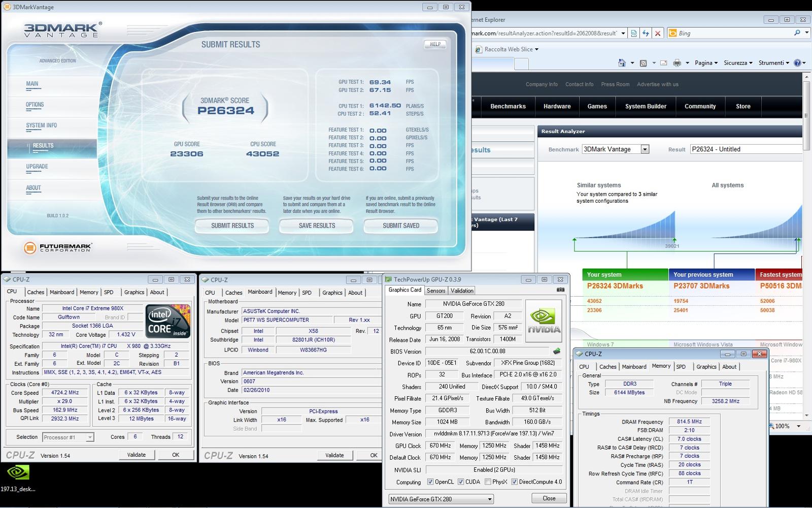Click the compatibility view icon in Internet Explorer

pyautogui.click(x=633, y=33)
